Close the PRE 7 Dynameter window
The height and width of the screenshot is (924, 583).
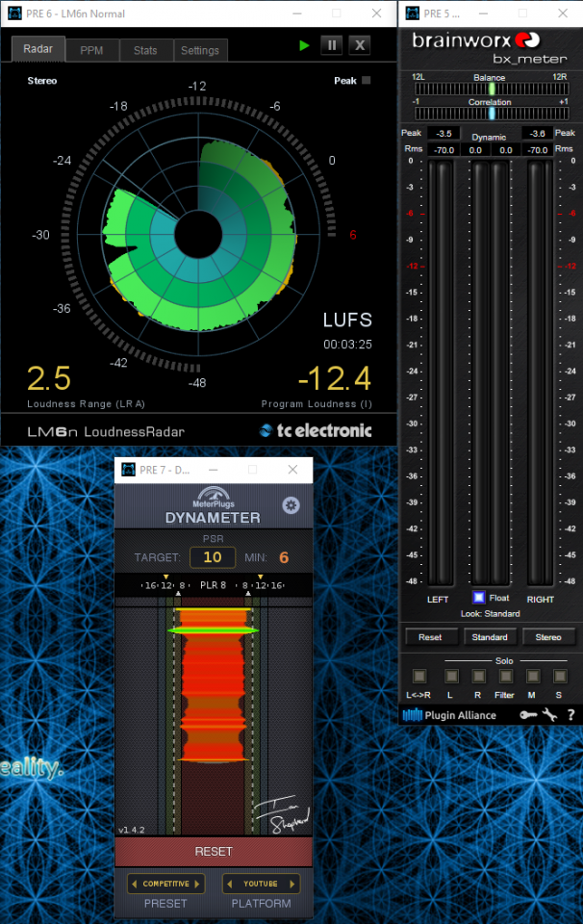tap(292, 470)
